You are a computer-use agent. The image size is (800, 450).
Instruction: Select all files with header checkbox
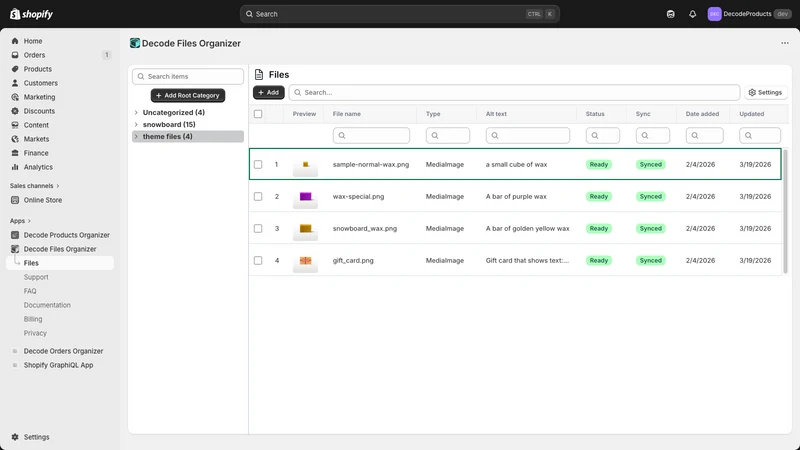(258, 114)
